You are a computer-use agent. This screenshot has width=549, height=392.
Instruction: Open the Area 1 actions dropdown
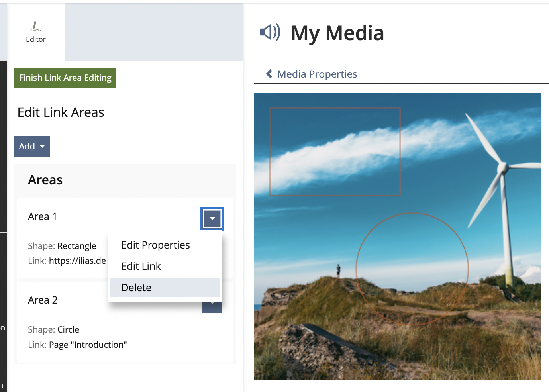pos(212,218)
